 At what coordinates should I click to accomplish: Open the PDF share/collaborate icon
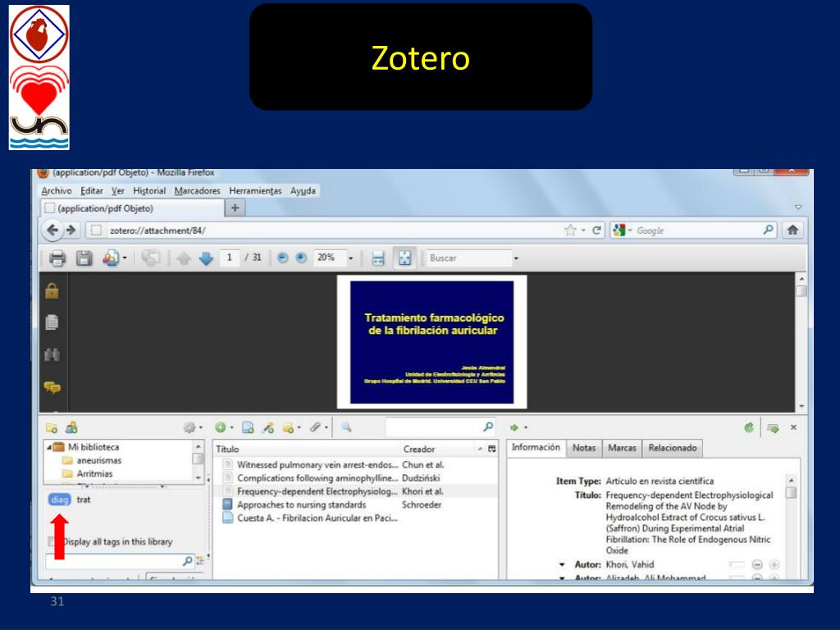[x=111, y=258]
